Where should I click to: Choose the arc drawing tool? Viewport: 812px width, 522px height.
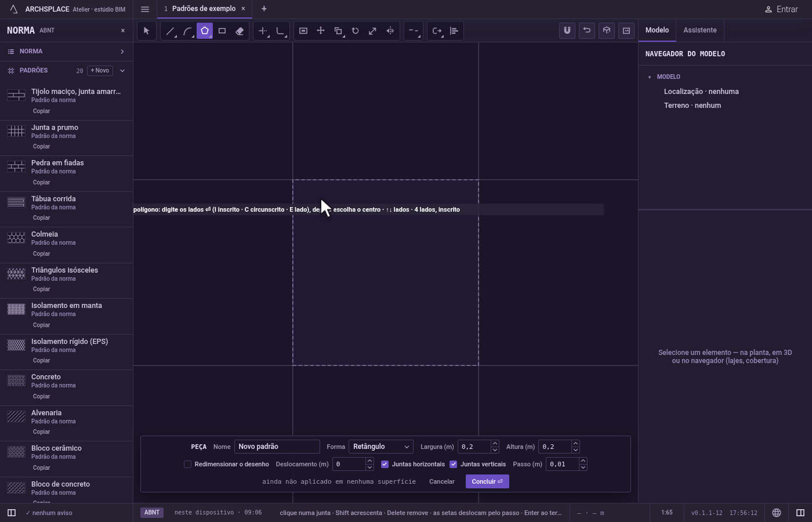[x=187, y=31]
